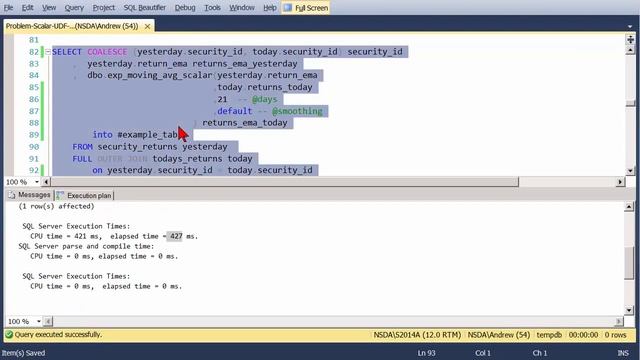The image size is (640, 360).
Task: Click the INS insert mode indicator
Action: pos(623,353)
